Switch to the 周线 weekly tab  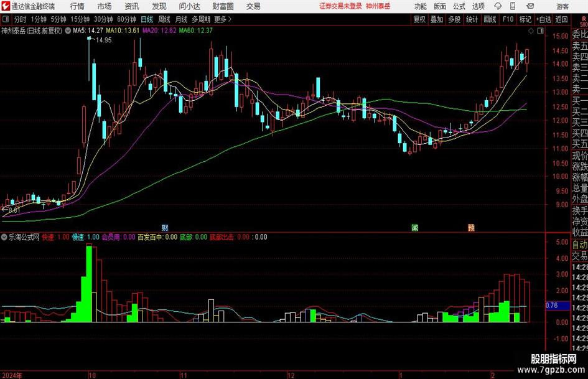[164, 19]
